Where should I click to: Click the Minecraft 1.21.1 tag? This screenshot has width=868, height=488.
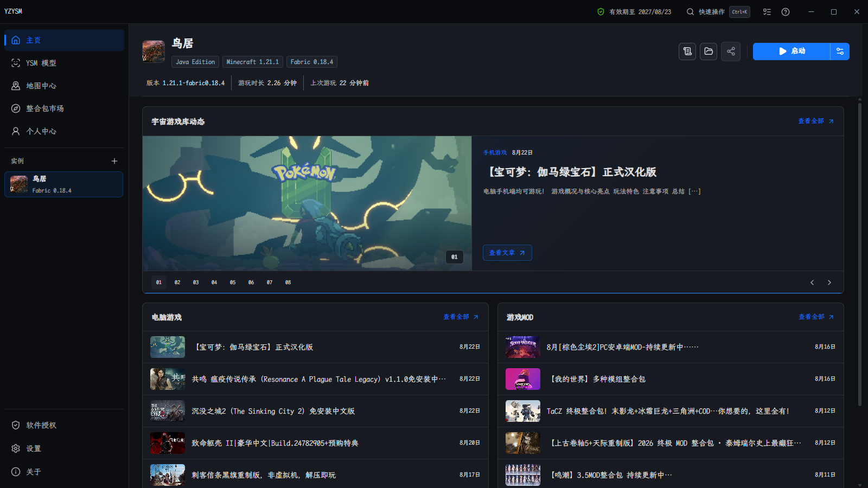coord(252,62)
